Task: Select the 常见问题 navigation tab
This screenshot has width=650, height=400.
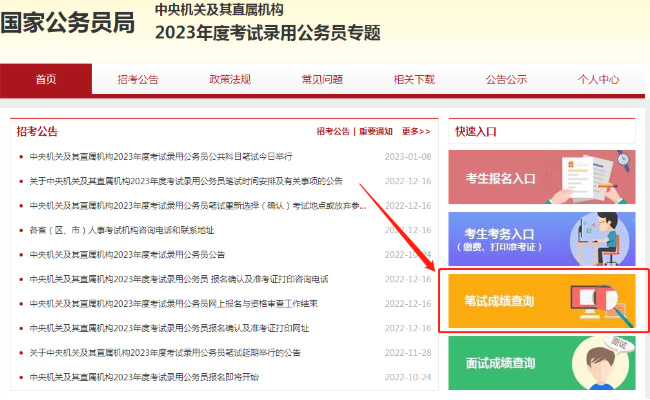Action: [321, 79]
